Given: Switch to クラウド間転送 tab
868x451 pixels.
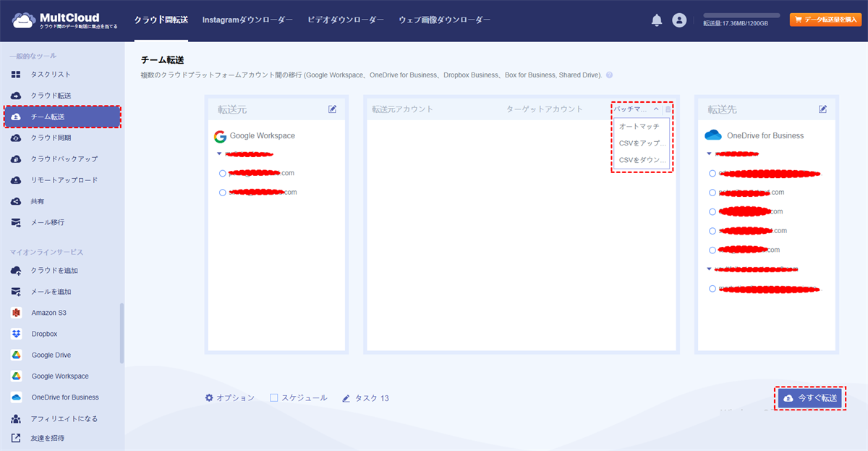Looking at the screenshot, I should [x=161, y=20].
